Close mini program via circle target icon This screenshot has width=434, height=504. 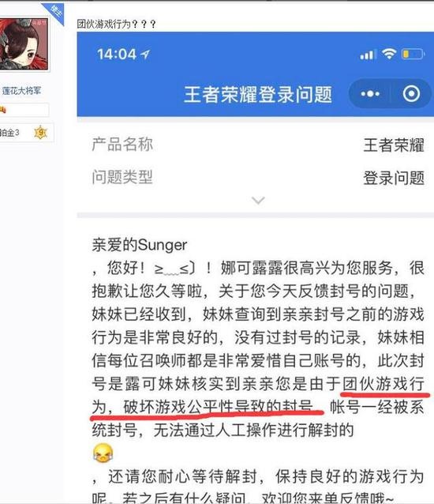(411, 93)
